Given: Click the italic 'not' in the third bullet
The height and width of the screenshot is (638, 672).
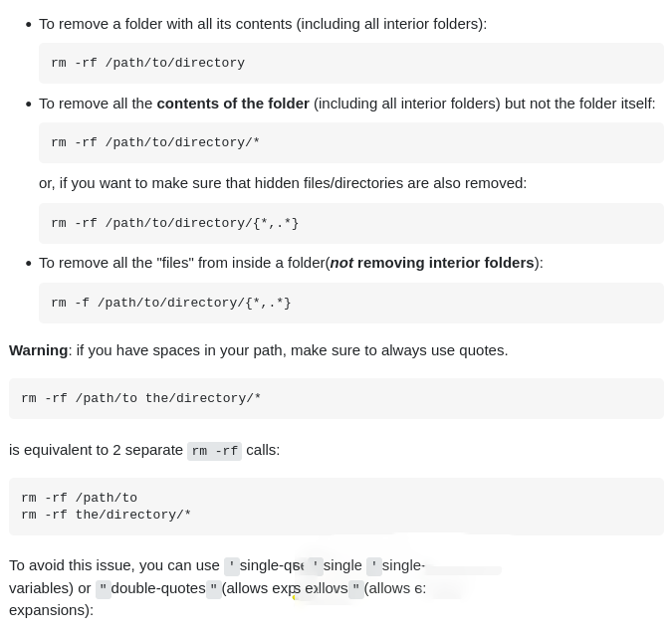Looking at the screenshot, I should coord(341,262).
